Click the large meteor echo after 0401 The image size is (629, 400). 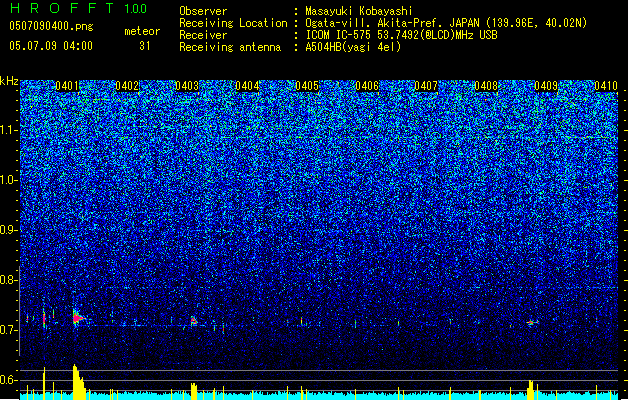click(x=78, y=318)
